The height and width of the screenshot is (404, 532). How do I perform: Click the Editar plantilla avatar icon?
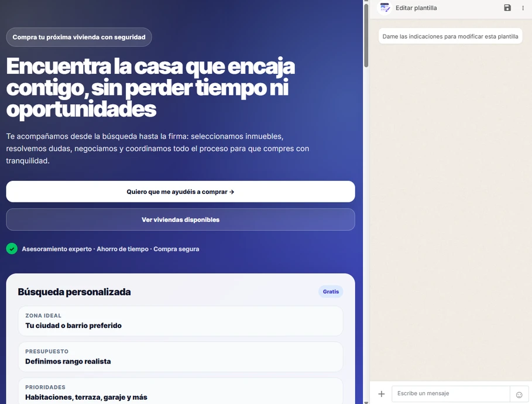[x=385, y=8]
